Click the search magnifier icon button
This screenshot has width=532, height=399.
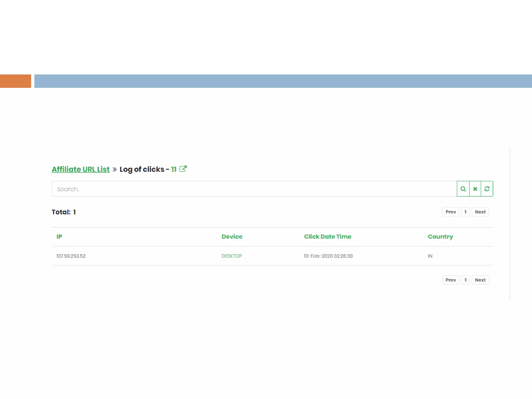[463, 189]
